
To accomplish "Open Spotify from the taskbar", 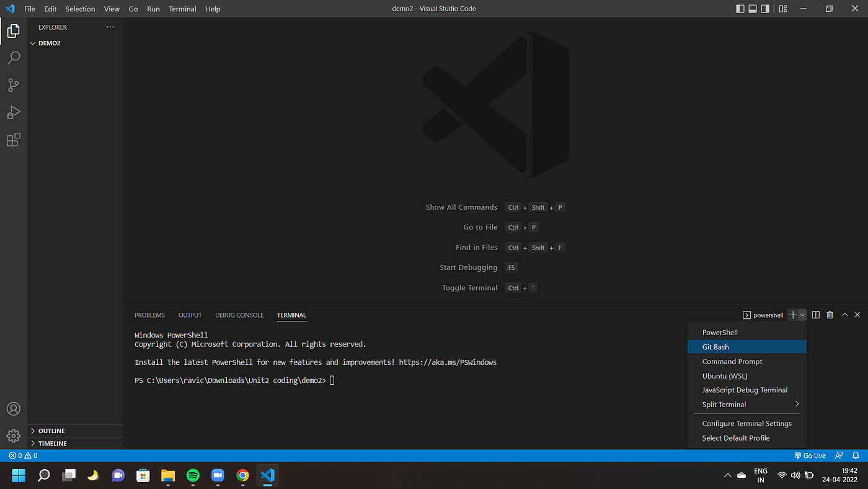I will point(193,475).
